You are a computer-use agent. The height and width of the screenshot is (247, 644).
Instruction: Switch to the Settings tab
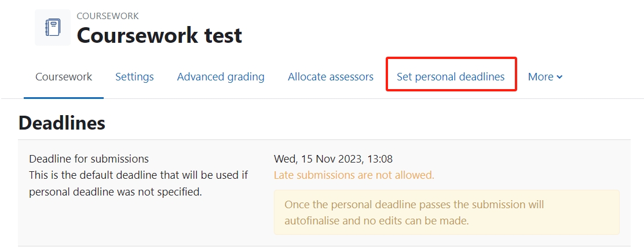pos(134,77)
